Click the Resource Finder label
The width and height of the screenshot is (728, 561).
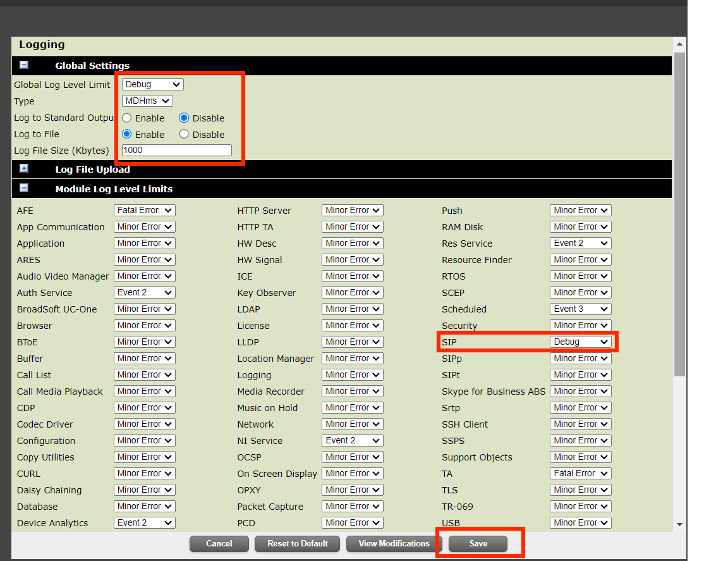coord(477,260)
